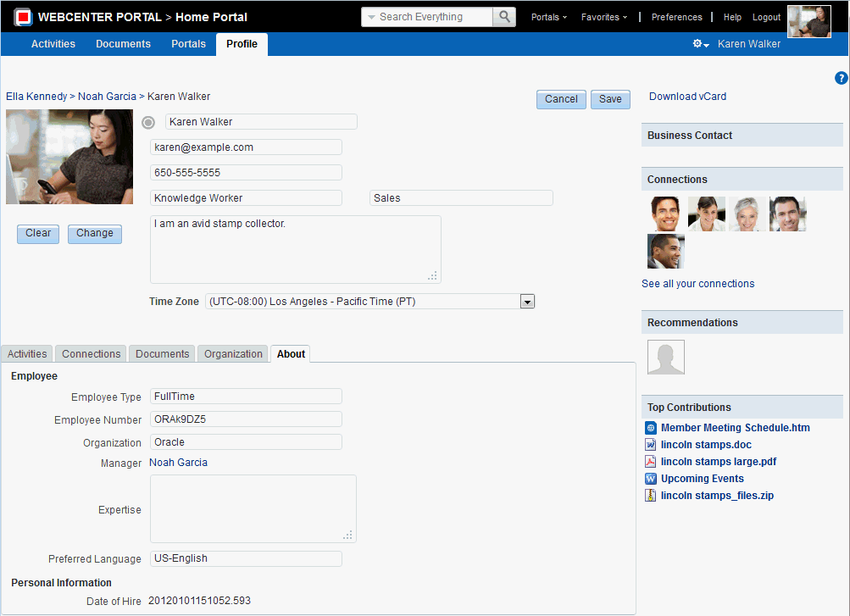
Task: Open fourth connection's profile photo
Action: click(787, 214)
